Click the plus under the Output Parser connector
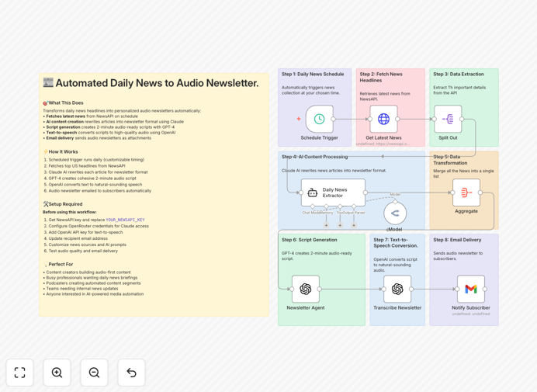Viewport: 537px width, 392px height. 354,225
